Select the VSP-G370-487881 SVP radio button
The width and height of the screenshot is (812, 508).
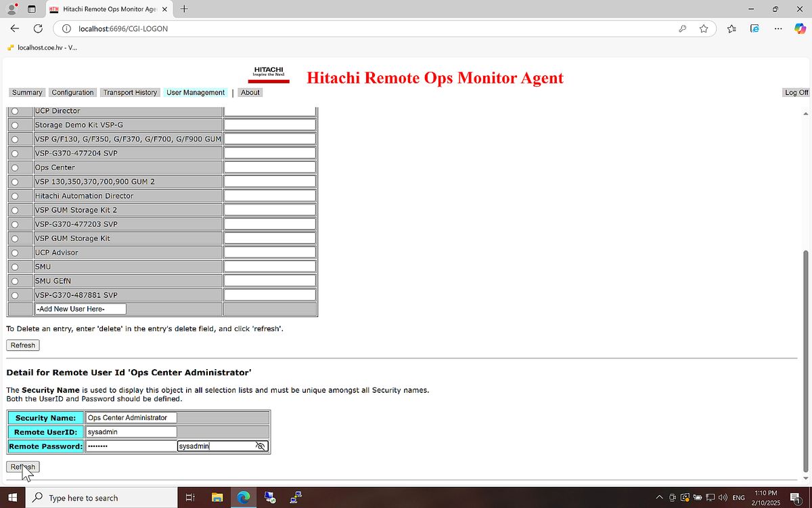15,295
